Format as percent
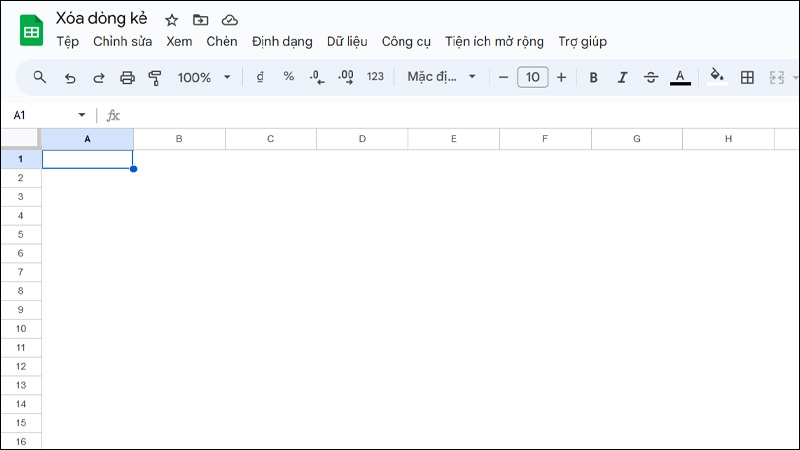Viewport: 800px width, 450px height. point(289,77)
